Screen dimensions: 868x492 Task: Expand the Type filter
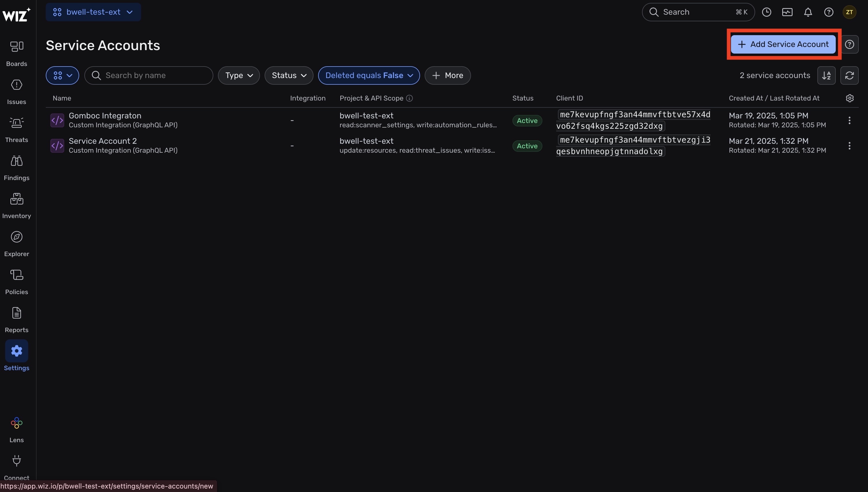pos(239,75)
